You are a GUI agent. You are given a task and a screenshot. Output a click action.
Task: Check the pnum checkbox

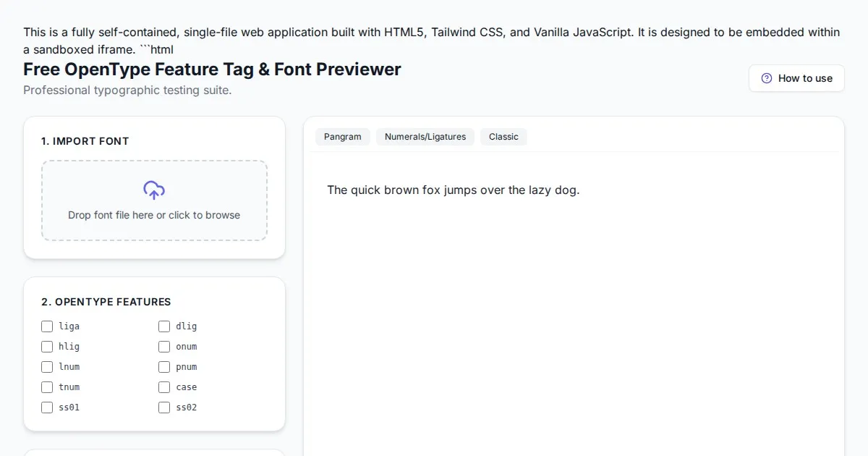coord(164,367)
